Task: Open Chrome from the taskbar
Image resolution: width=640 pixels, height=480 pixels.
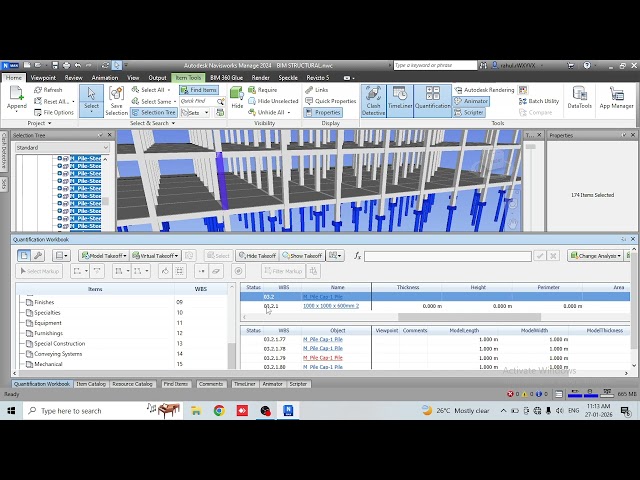Action: pyautogui.click(x=219, y=411)
